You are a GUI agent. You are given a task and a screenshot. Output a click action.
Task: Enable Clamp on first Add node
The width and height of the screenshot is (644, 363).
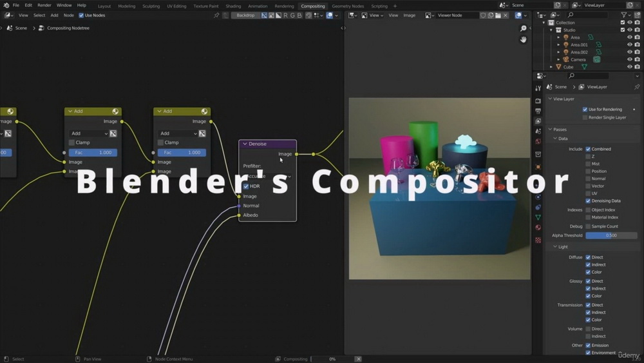pos(71,142)
